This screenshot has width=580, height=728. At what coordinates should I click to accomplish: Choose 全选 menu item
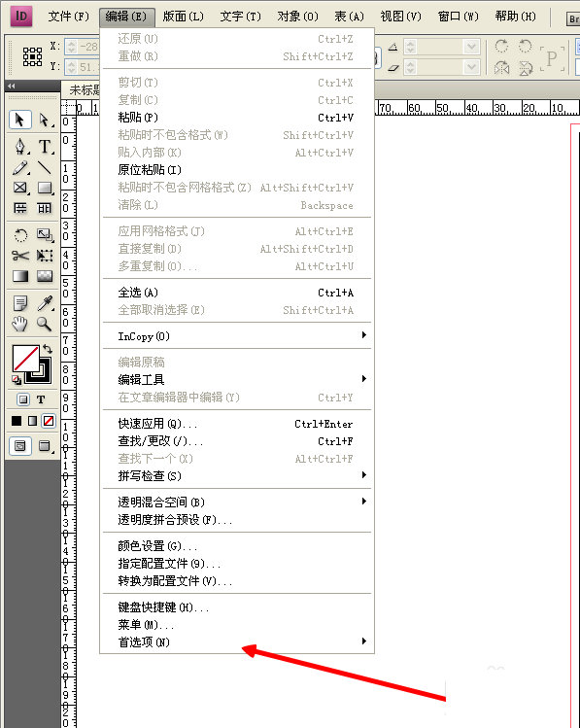[x=237, y=293]
